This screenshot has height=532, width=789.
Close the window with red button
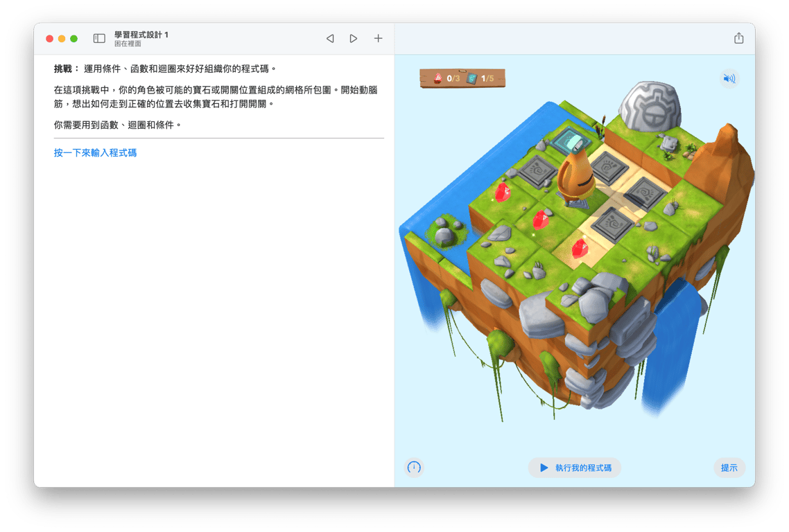pos(49,39)
